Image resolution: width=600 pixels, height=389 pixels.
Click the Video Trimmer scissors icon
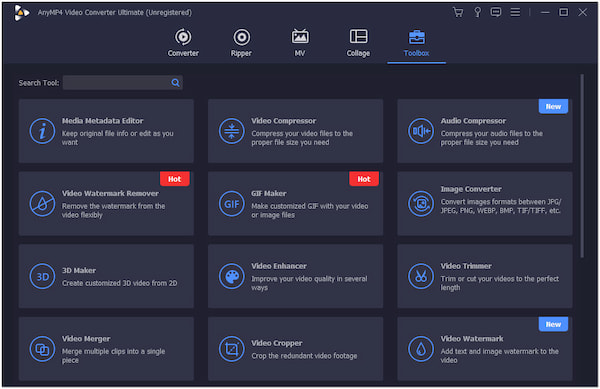[421, 276]
